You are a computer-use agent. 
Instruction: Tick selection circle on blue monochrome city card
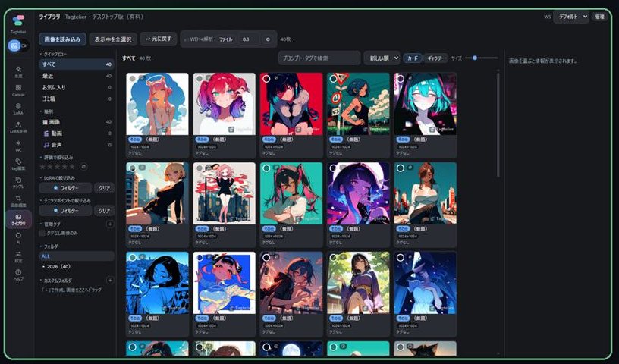tap(132, 258)
